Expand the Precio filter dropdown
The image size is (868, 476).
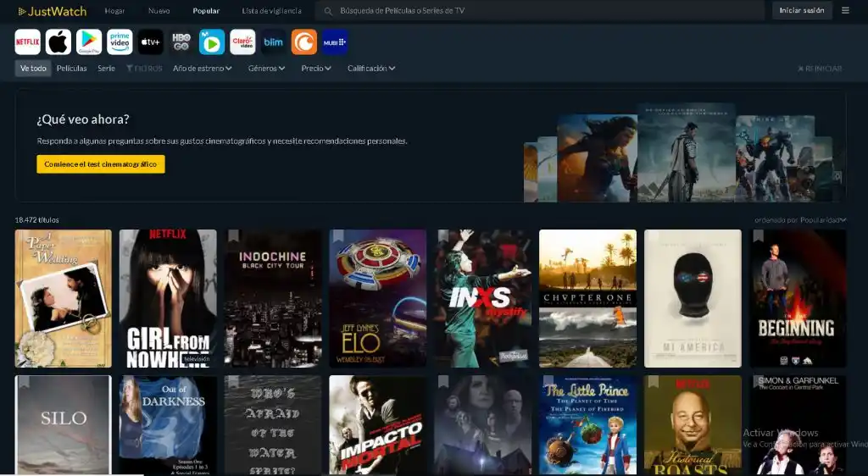[x=316, y=69]
